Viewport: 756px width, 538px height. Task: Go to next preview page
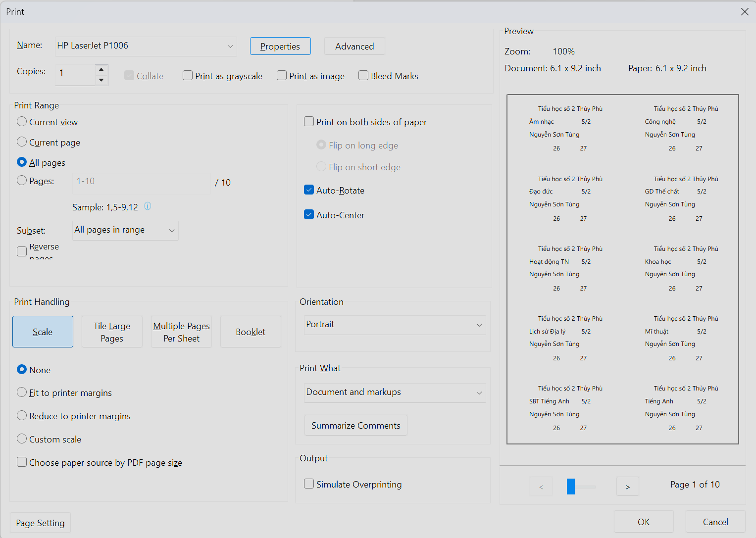tap(627, 487)
